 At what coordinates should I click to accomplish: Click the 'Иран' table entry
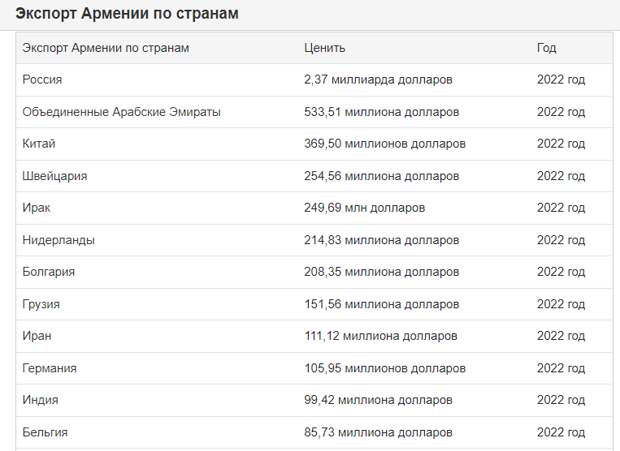37,336
